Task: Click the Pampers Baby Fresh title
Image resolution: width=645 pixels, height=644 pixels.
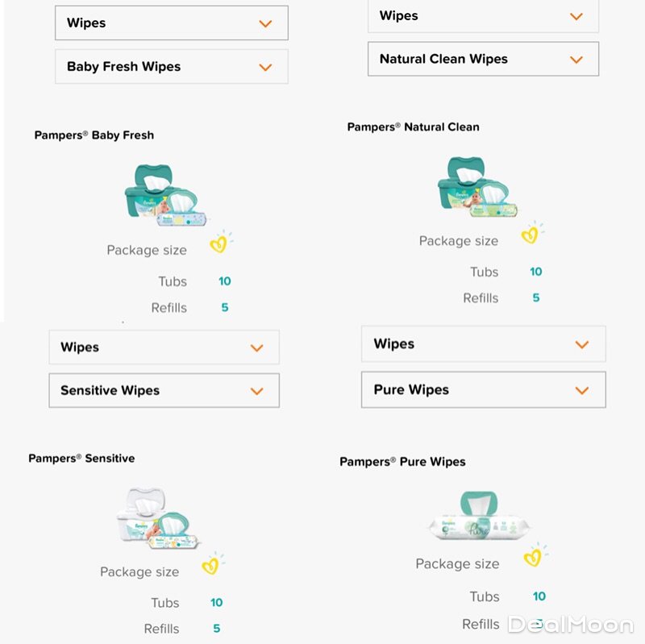Action: point(94,135)
